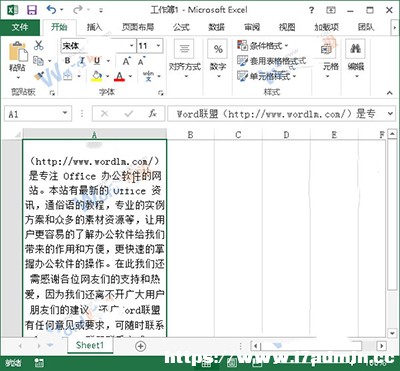Click inside the formula bar text
400x371 pixels.
(x=277, y=114)
